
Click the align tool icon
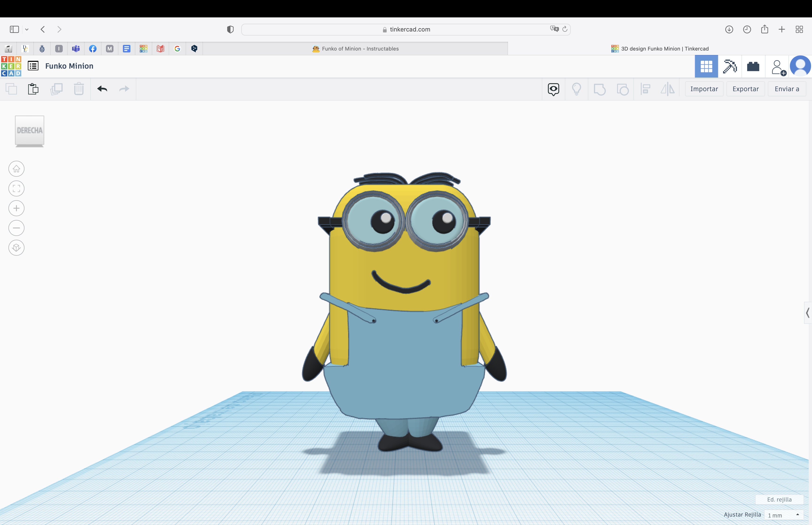coord(645,89)
